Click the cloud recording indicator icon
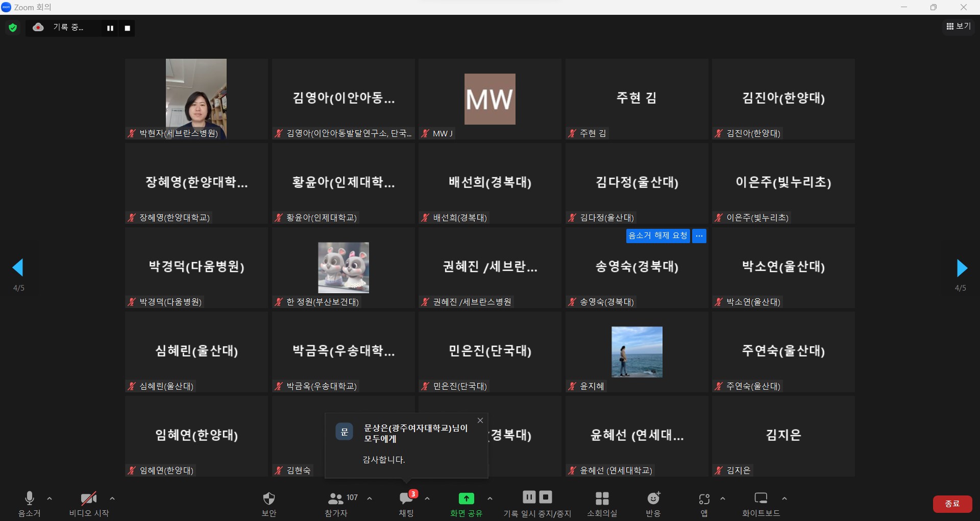Screen dimensions: 980x521 coord(38,28)
